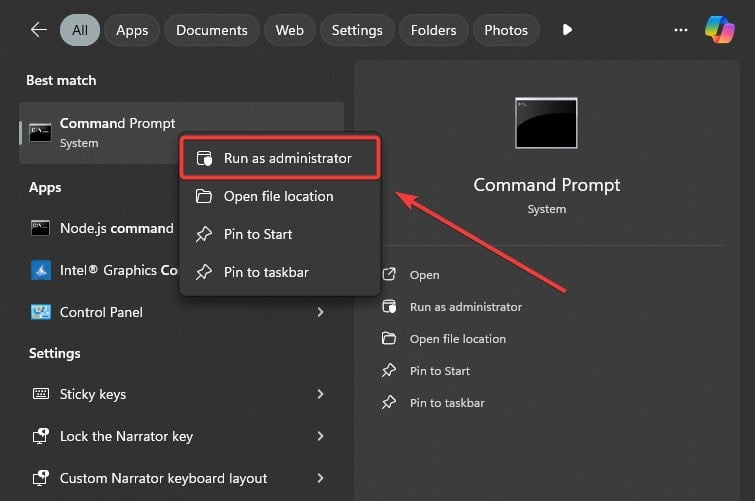This screenshot has width=755, height=501.
Task: Click folder icon in preview pane actions
Action: (x=389, y=338)
